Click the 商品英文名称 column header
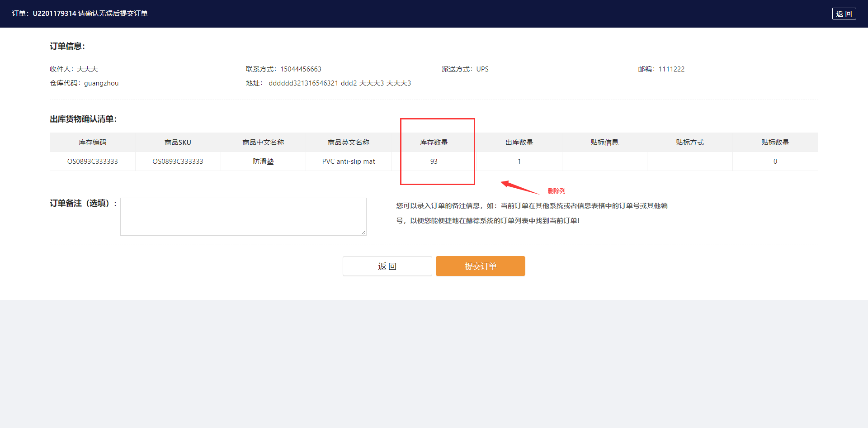This screenshot has width=868, height=428. point(349,142)
